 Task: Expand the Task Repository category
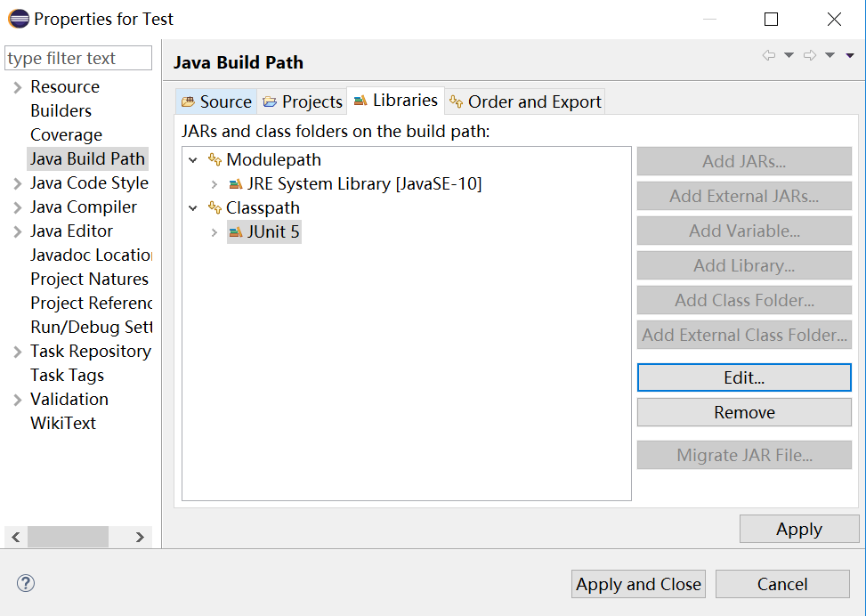17,352
